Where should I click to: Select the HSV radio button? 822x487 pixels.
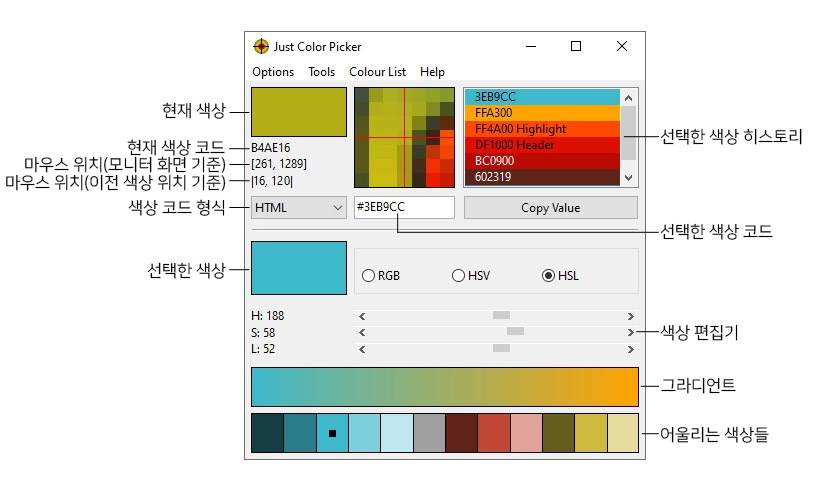(x=471, y=276)
